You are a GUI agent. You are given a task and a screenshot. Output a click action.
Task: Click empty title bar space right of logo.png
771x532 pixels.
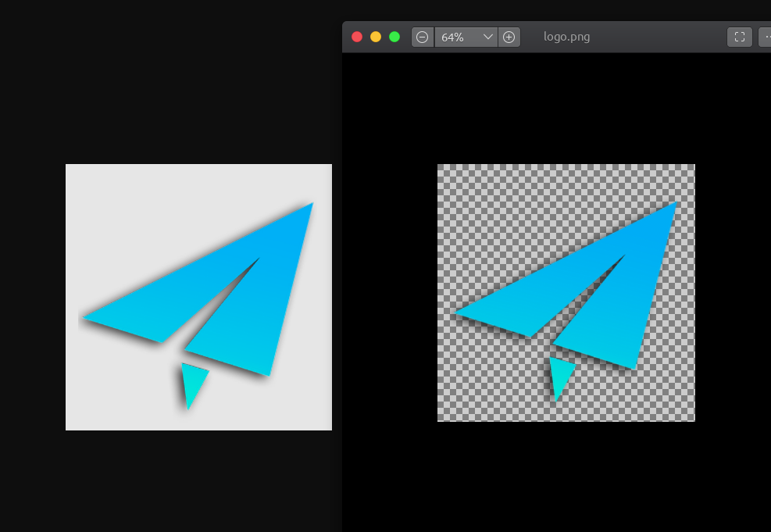point(656,37)
